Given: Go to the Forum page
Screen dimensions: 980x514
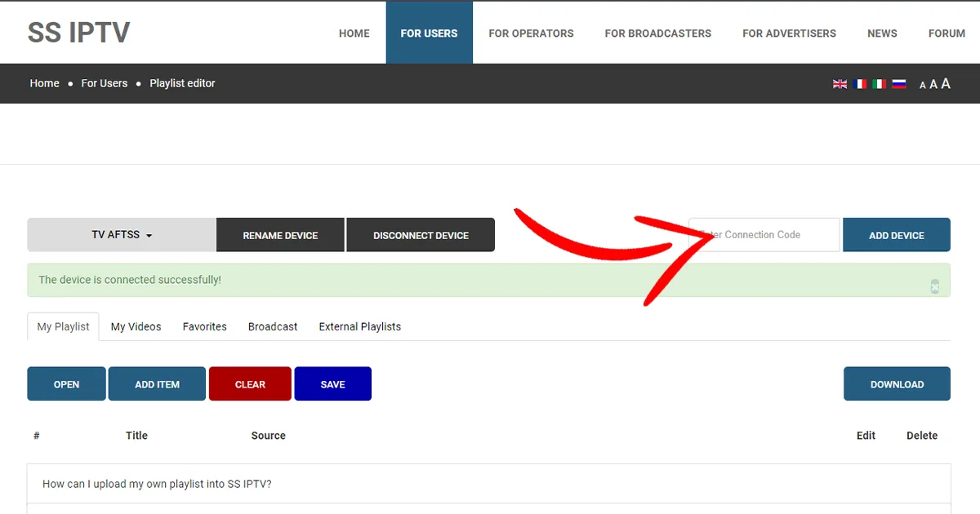Looking at the screenshot, I should (x=947, y=33).
